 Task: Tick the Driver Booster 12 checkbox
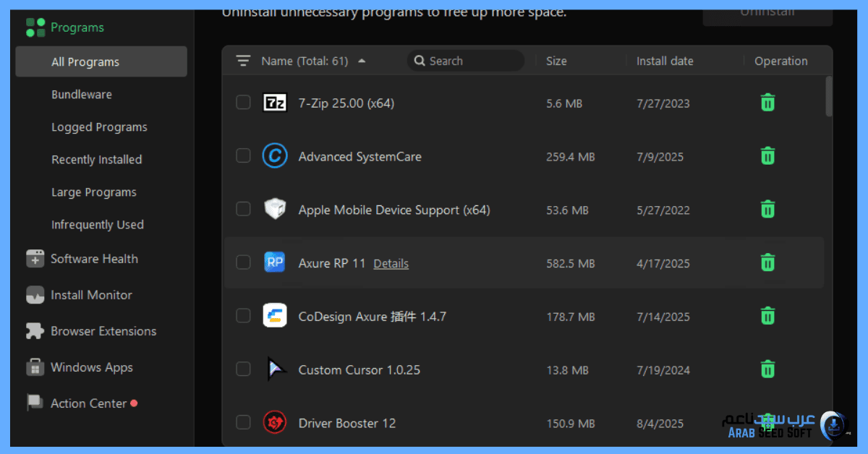click(244, 422)
